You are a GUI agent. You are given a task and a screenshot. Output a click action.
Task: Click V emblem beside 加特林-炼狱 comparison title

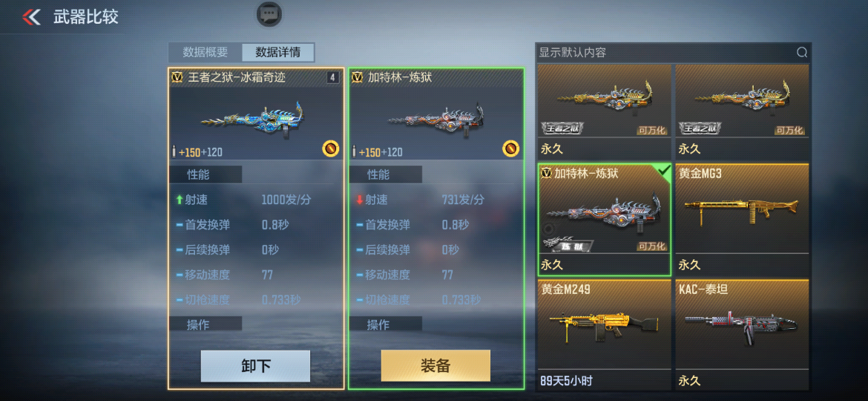(358, 77)
